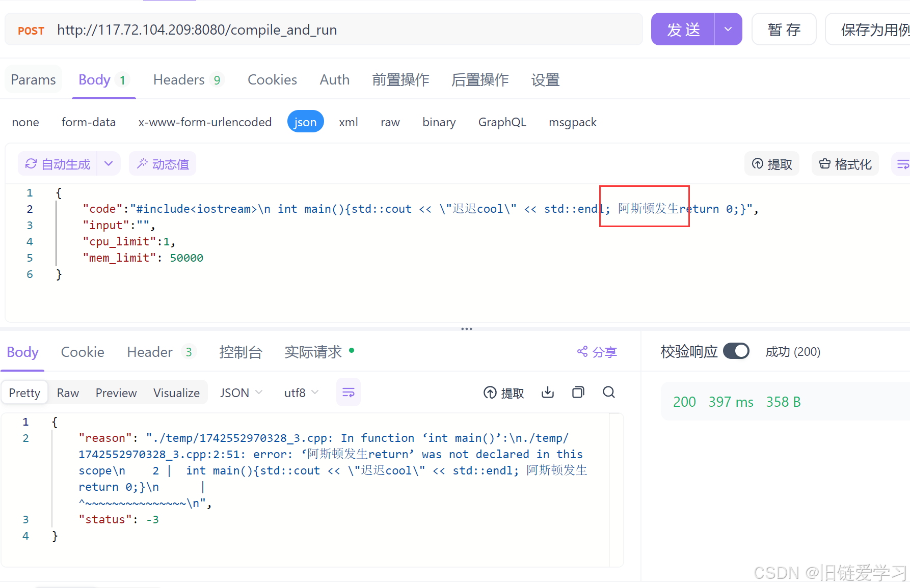910x588 pixels.
Task: Click the search response icon
Action: [x=609, y=392]
